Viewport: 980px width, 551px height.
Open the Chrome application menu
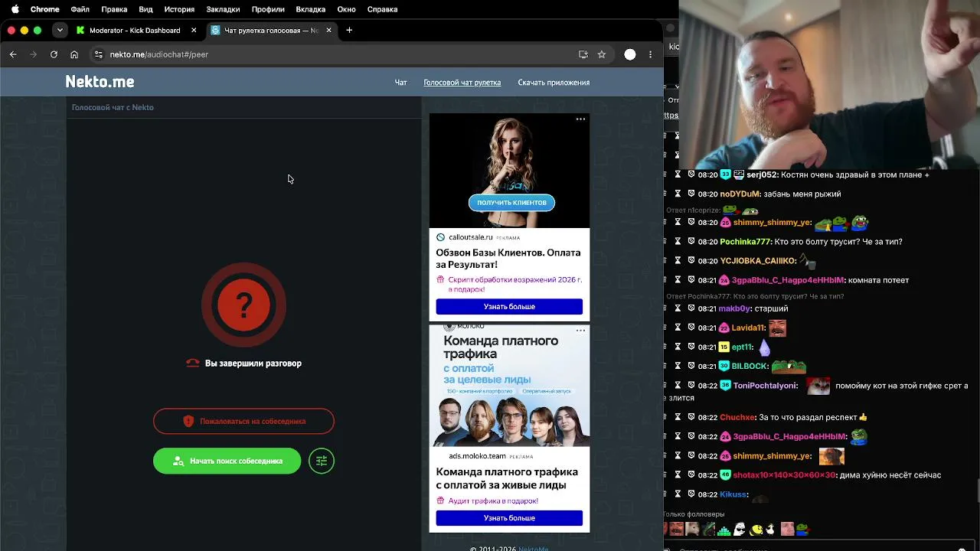45,9
